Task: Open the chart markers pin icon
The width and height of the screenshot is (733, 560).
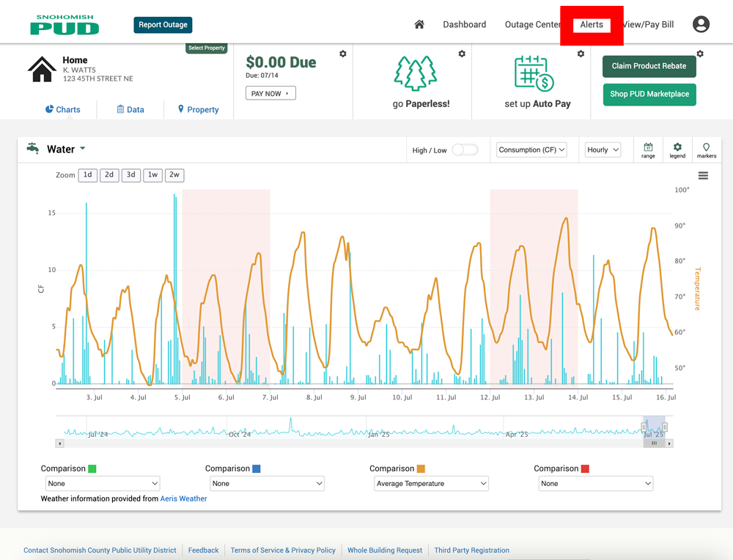Action: point(707,150)
